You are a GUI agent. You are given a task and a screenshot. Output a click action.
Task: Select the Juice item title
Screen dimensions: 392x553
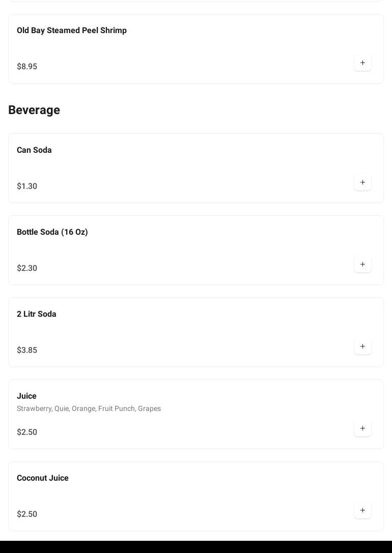(x=26, y=396)
